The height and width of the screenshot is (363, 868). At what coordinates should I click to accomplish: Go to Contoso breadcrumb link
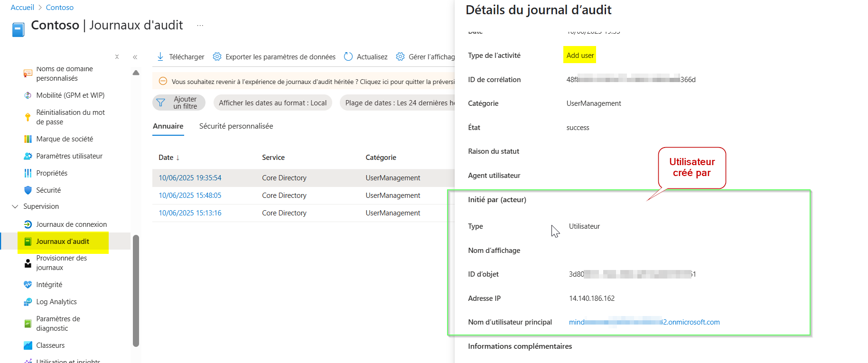60,8
